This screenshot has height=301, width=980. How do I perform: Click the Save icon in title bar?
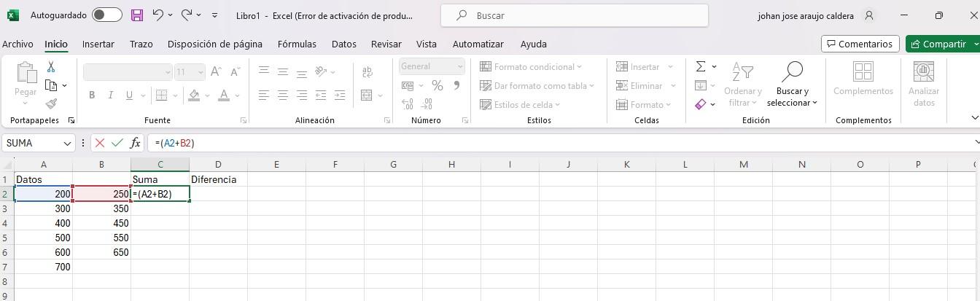click(x=137, y=15)
